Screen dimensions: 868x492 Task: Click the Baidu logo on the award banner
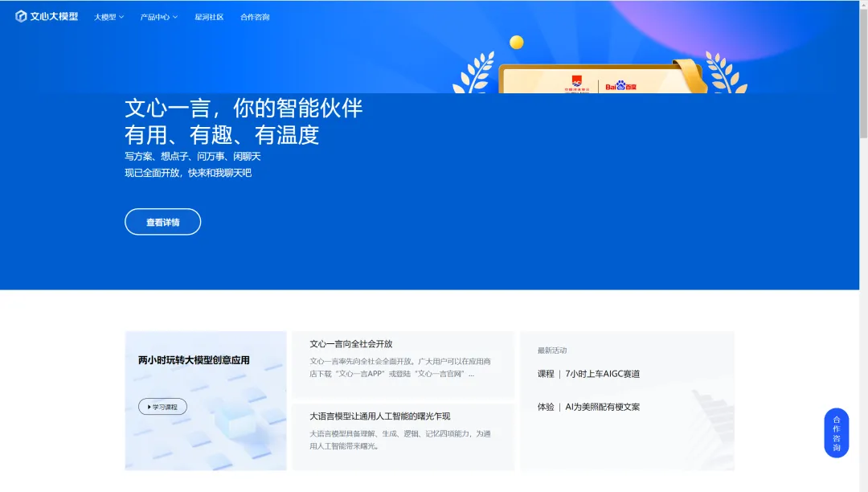620,86
